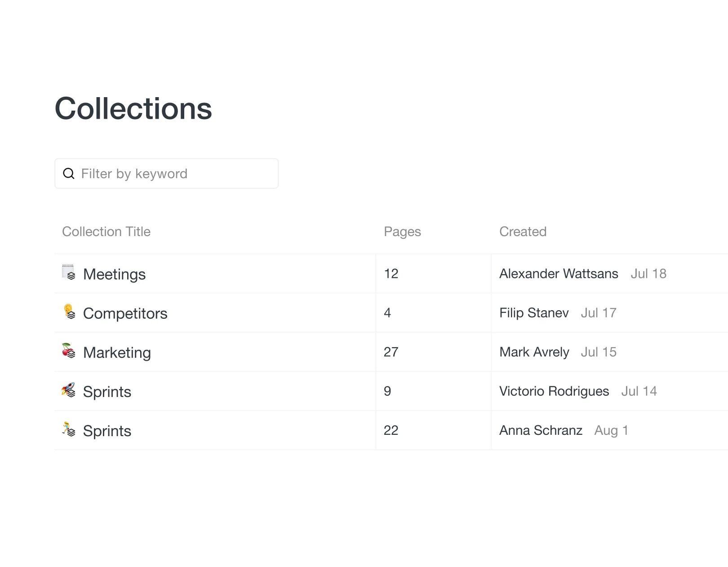Click creator name Anna Schranz
This screenshot has width=728, height=567.
click(541, 430)
